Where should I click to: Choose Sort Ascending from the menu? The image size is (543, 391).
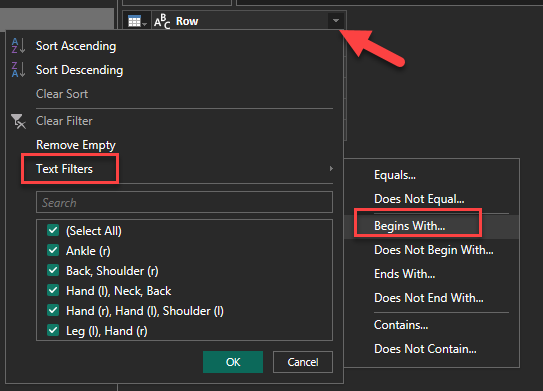point(76,46)
